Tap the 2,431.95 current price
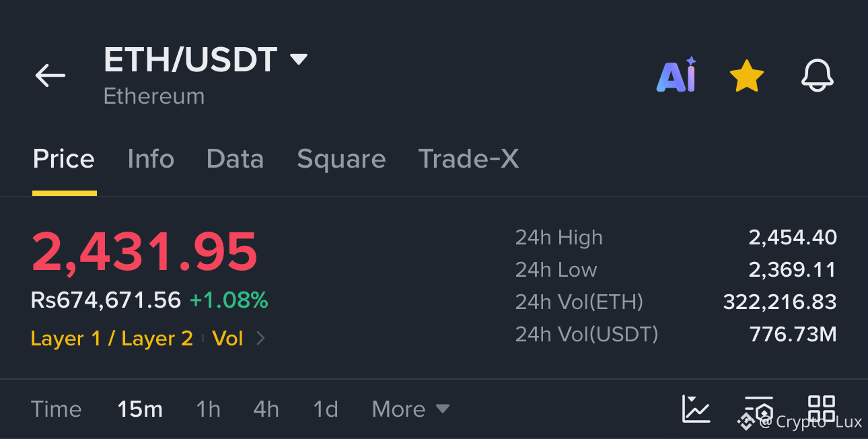This screenshot has width=868, height=439. click(x=145, y=252)
